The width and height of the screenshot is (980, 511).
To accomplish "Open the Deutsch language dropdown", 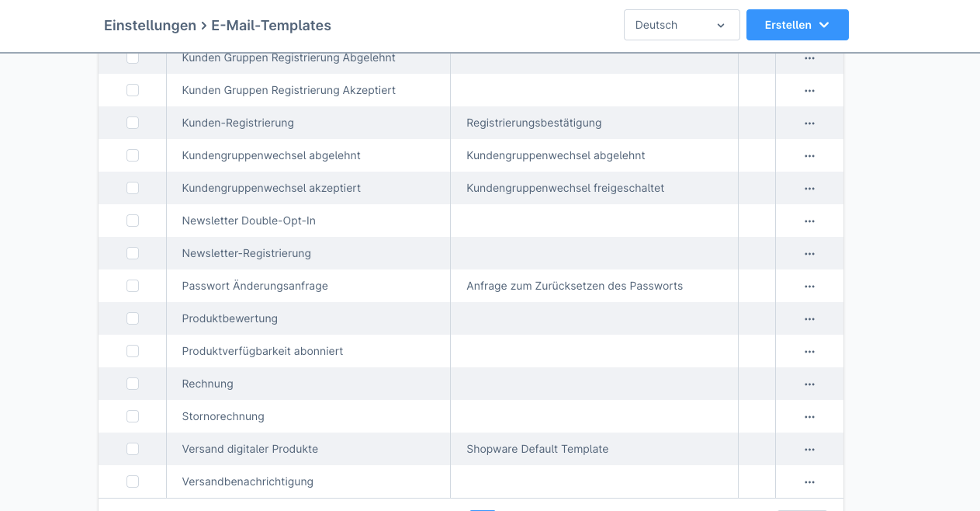I will 681,25.
